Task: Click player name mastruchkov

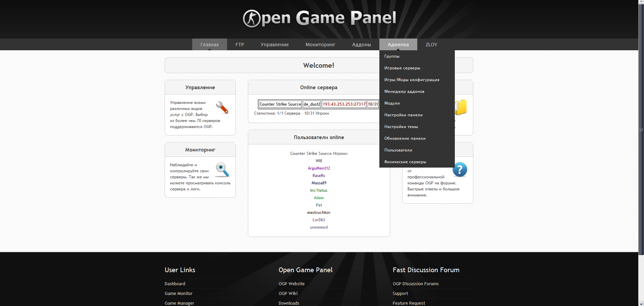Action: [319, 212]
